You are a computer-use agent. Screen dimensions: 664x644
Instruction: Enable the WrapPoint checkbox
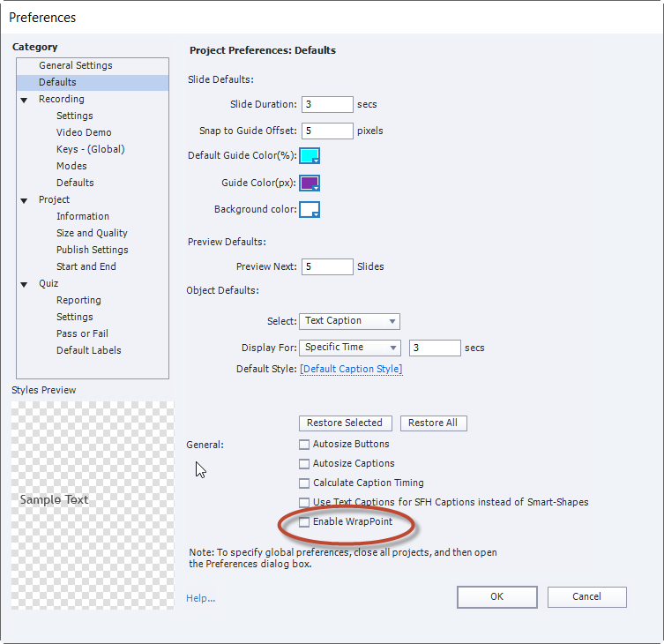click(x=304, y=522)
